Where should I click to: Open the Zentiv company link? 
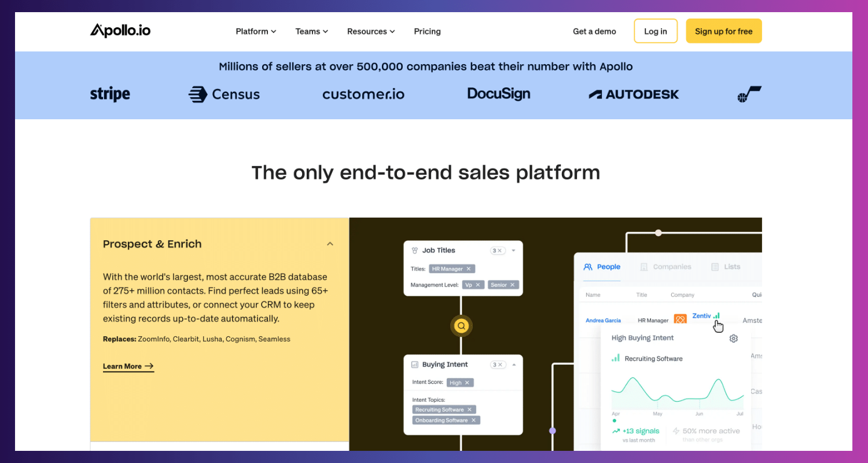tap(701, 315)
